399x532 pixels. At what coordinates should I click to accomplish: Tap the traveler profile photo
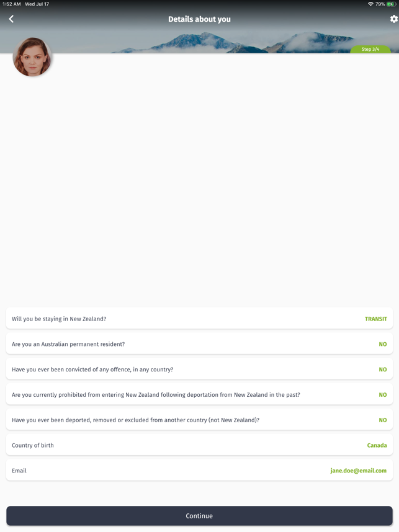32,57
